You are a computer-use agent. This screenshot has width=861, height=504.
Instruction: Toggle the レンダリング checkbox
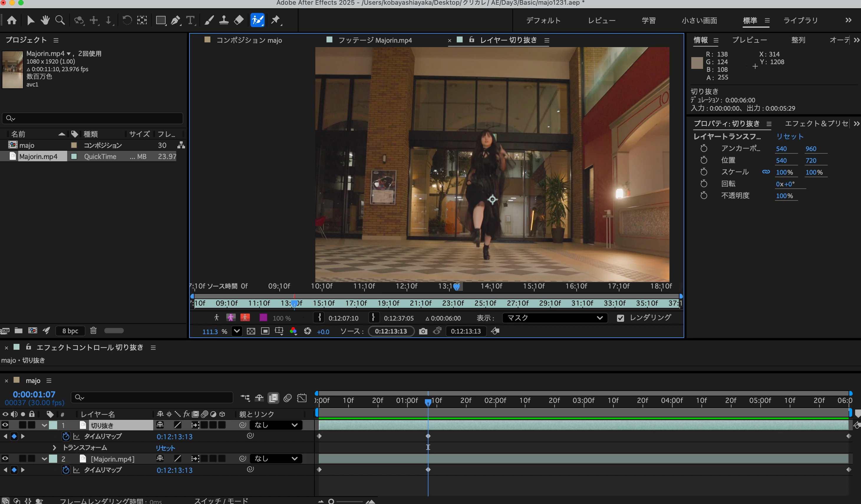(x=621, y=318)
